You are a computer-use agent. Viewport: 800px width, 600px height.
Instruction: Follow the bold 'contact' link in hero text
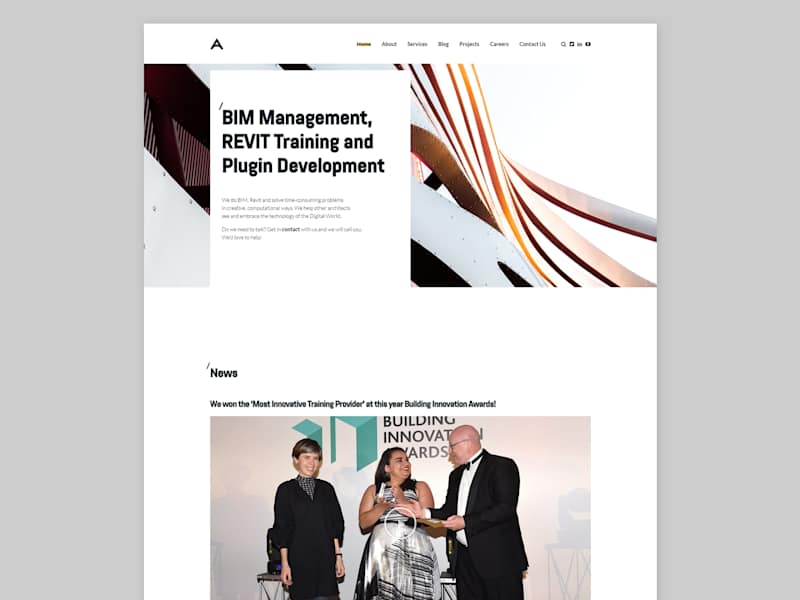point(290,230)
